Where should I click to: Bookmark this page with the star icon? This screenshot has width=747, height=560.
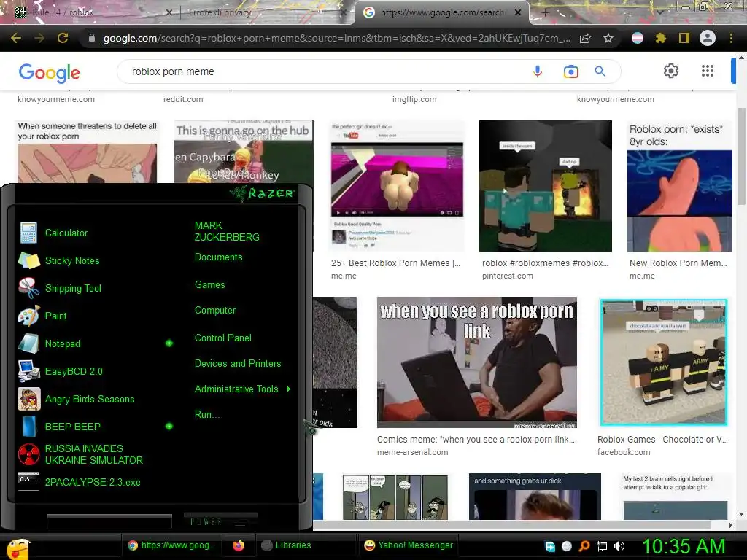(608, 38)
